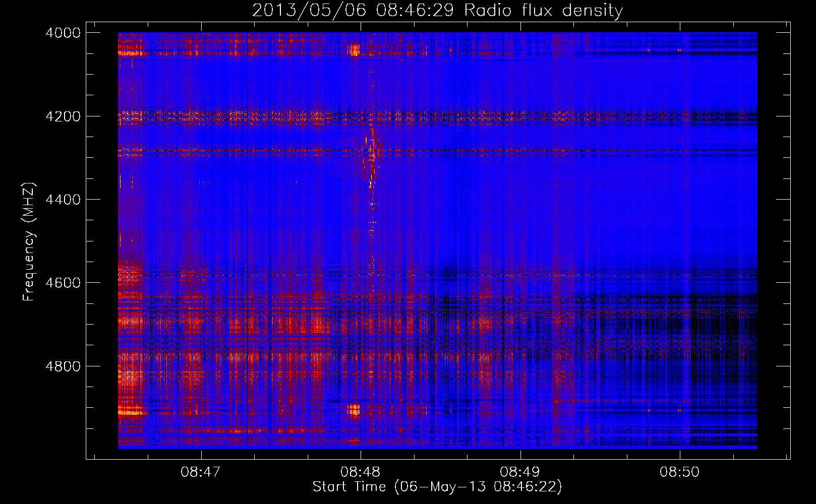Click the 08:49 time tick label
The width and height of the screenshot is (816, 504).
click(519, 472)
